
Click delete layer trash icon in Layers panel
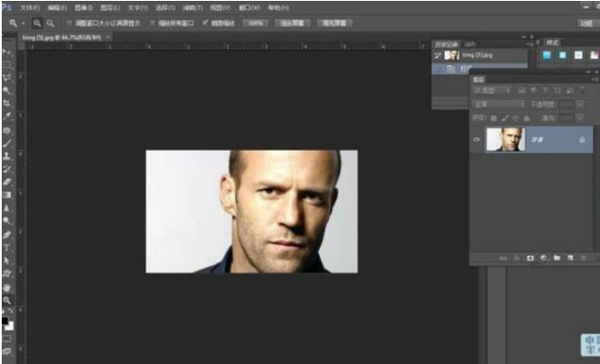584,258
